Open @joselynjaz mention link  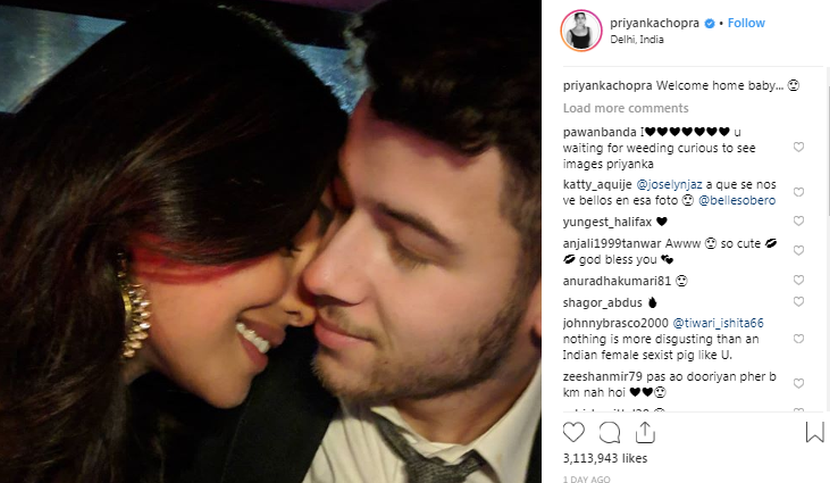coord(669,184)
